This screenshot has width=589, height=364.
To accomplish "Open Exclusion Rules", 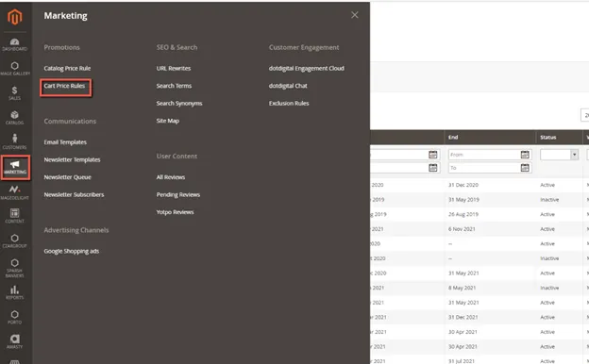I will [x=289, y=103].
